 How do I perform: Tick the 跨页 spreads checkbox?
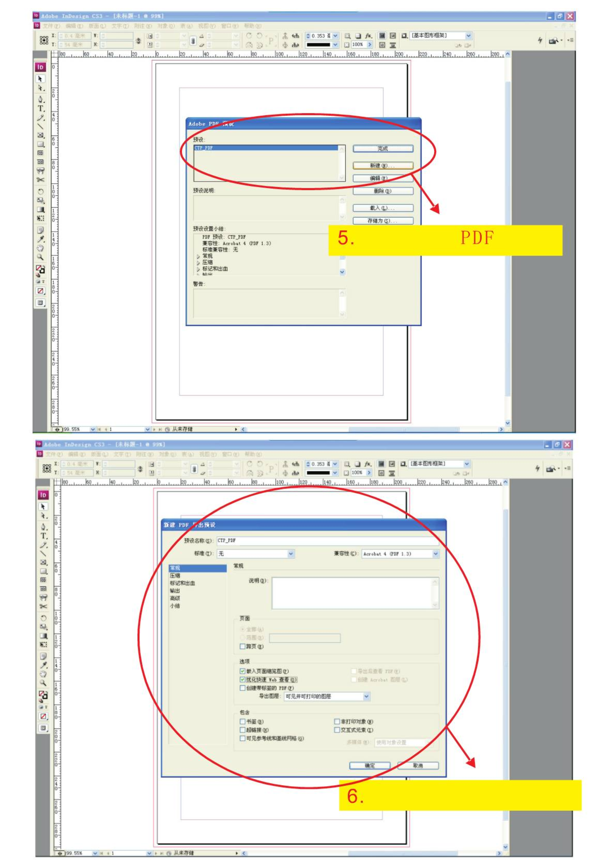[242, 646]
